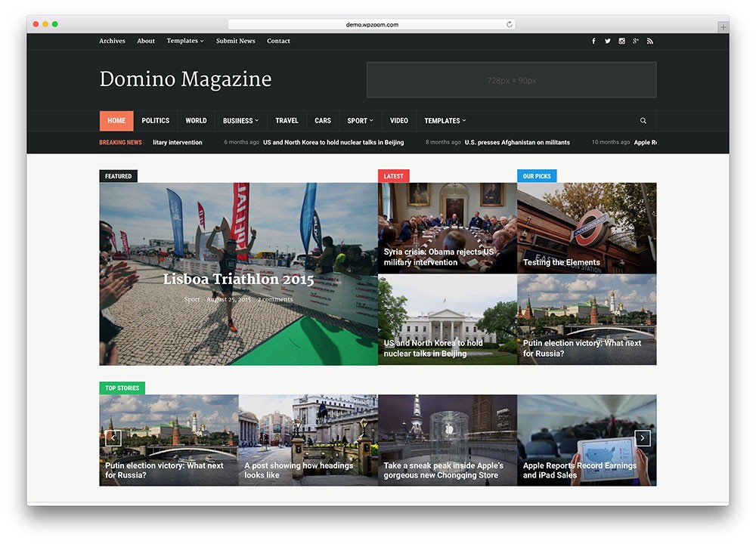Click the Sport category under featured title
Image resolution: width=756 pixels, height=544 pixels.
pyautogui.click(x=192, y=299)
